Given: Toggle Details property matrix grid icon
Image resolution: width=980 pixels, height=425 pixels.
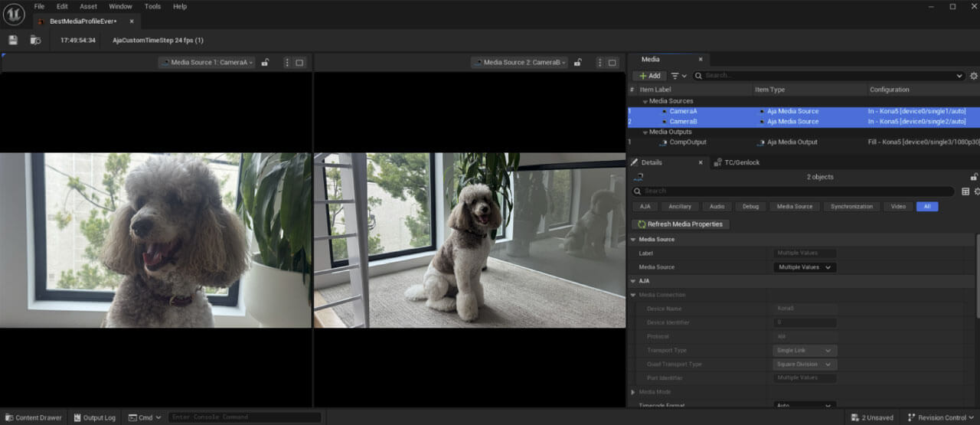Looking at the screenshot, I should tap(965, 191).
